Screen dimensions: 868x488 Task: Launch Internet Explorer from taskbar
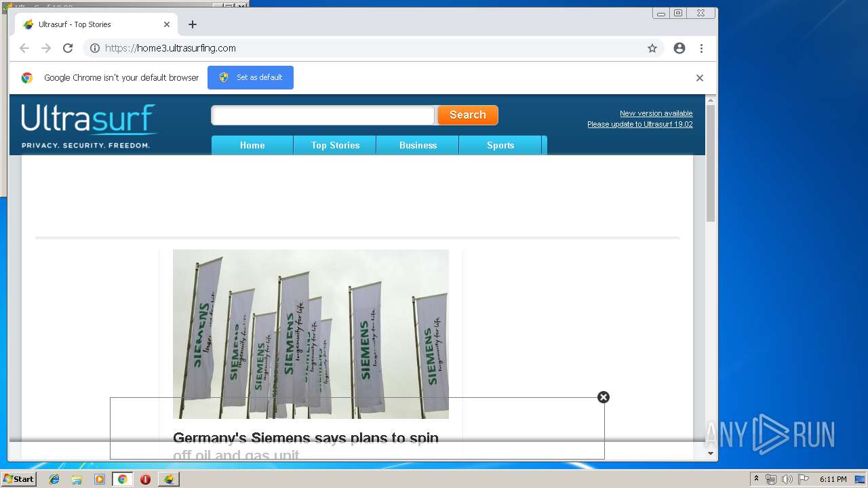pos(54,479)
